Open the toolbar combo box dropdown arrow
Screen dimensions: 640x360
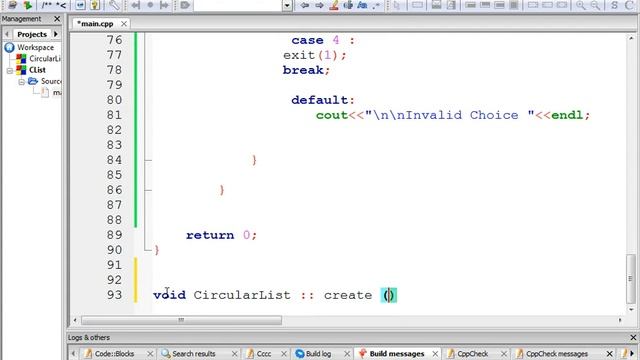(287, 5)
